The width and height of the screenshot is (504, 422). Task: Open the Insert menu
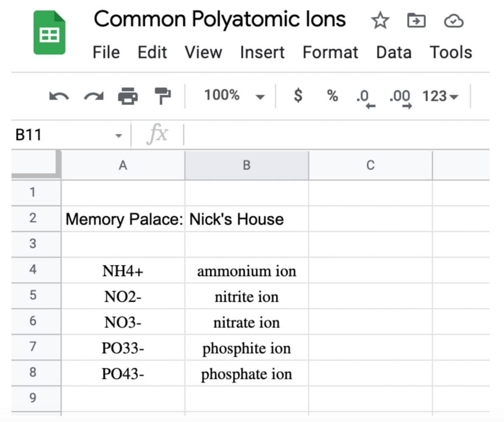[262, 52]
